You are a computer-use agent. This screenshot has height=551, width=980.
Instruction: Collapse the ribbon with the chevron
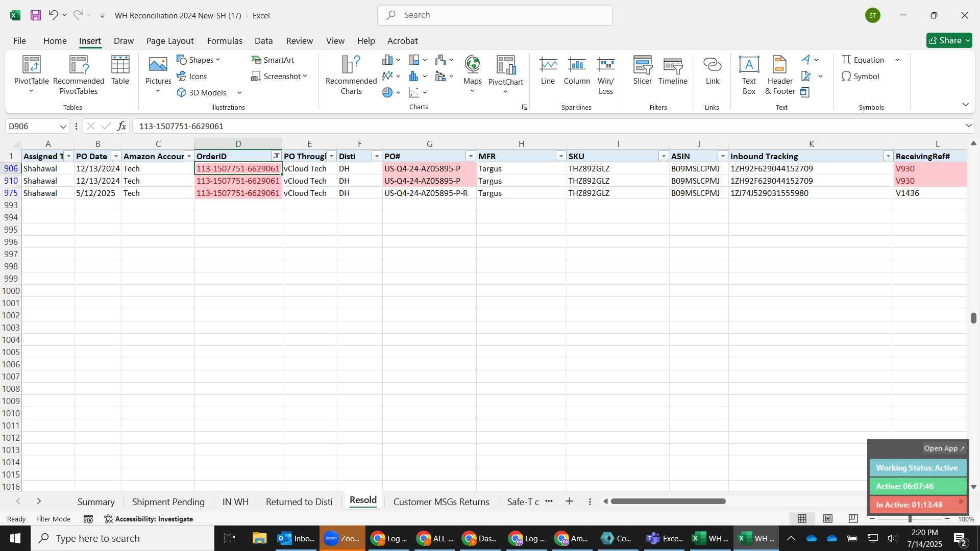click(x=965, y=105)
